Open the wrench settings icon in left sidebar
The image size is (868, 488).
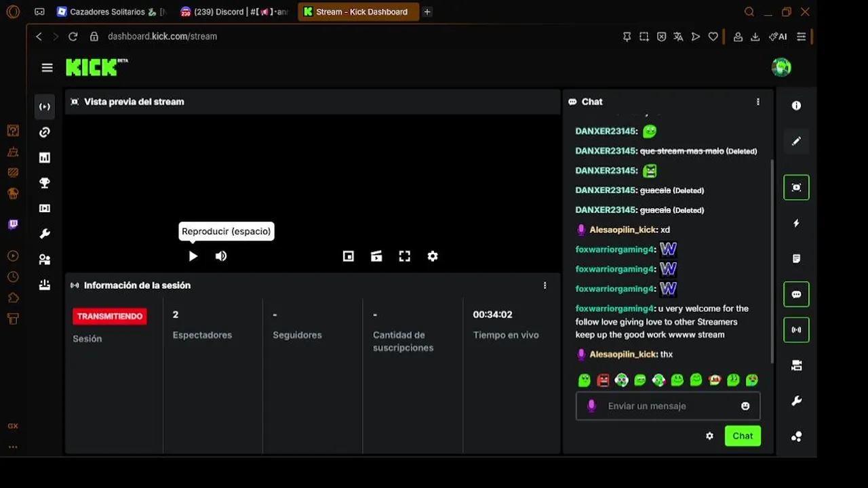[45, 234]
